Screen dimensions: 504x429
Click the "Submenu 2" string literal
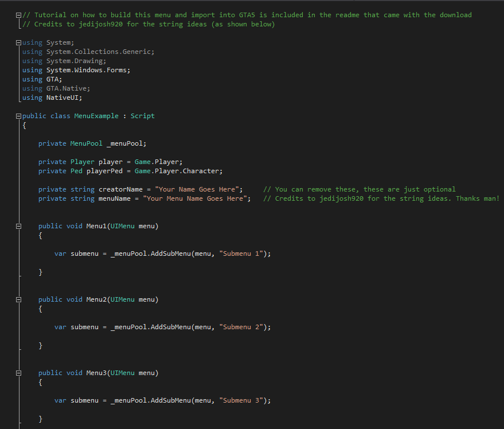click(x=243, y=327)
